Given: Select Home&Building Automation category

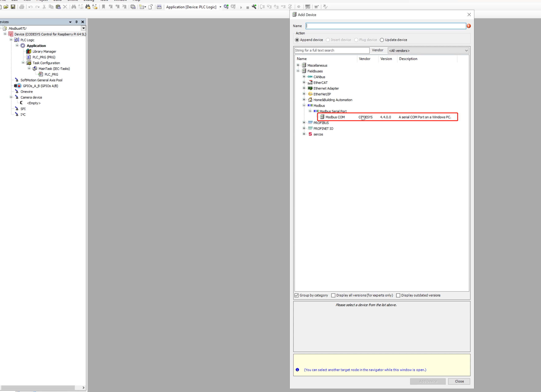Looking at the screenshot, I should pos(333,100).
